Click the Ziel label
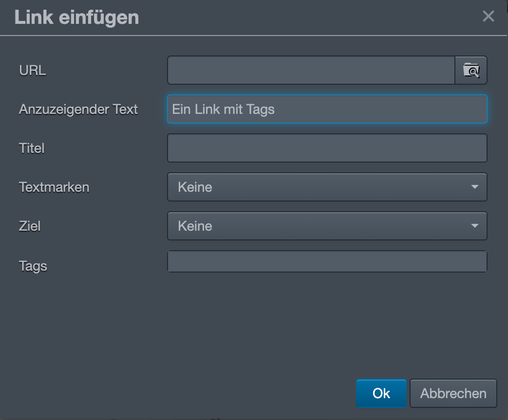508x420 pixels. coord(30,226)
